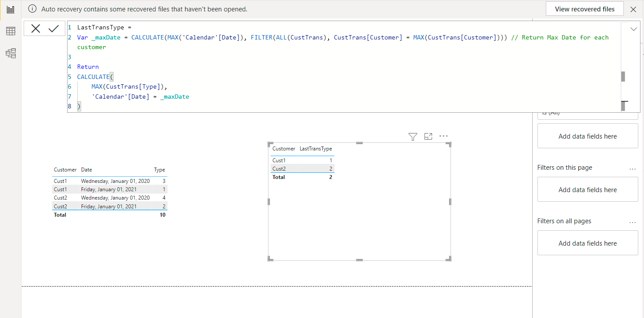Click the info icon in the recovery bar
The image size is (644, 318).
32,9
